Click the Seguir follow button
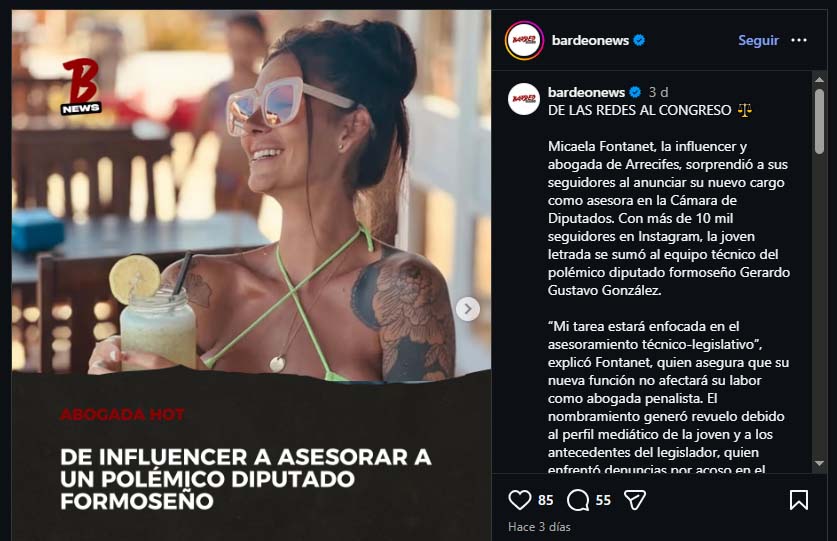The width and height of the screenshot is (837, 541). [x=758, y=40]
